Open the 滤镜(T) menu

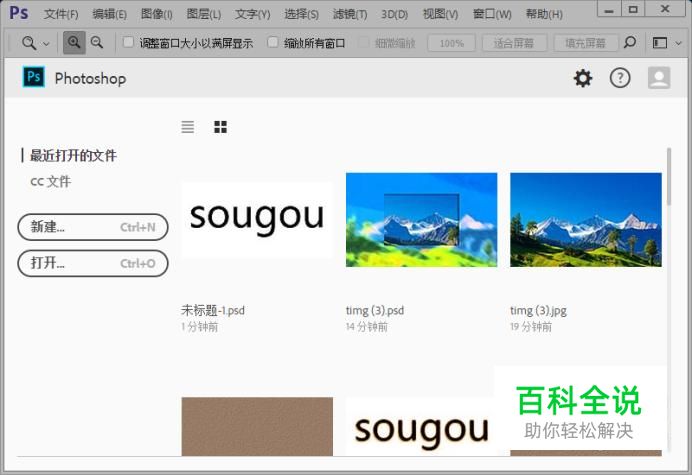tap(350, 14)
